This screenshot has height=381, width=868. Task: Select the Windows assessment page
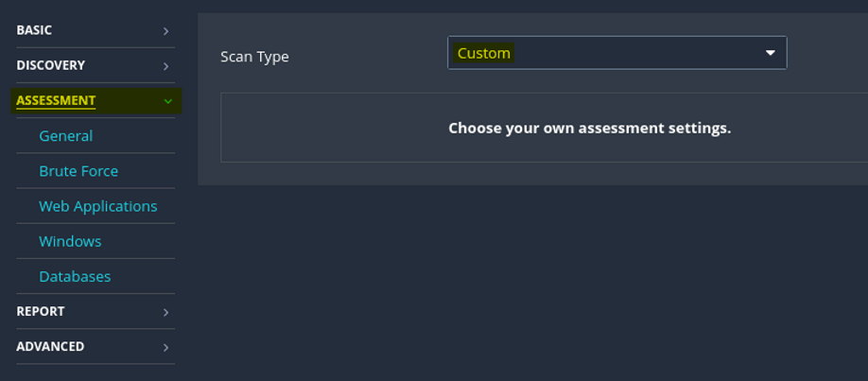coord(70,241)
